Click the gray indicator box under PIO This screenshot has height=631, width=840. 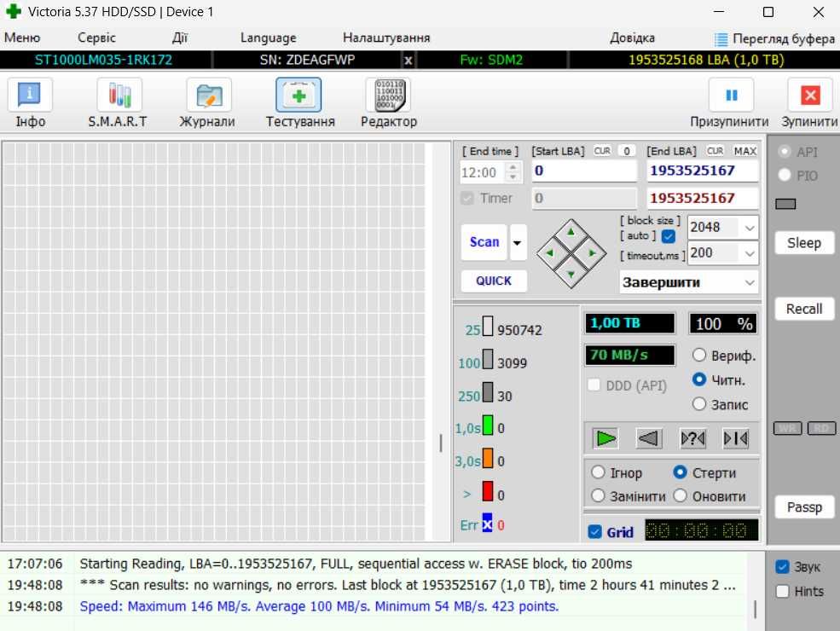(785, 204)
